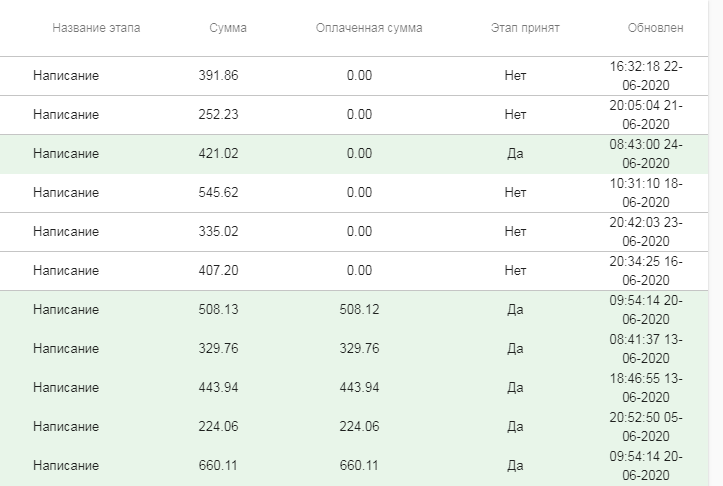This screenshot has width=723, height=486.
Task: Select the row with sum 545.62
Action: [354, 193]
